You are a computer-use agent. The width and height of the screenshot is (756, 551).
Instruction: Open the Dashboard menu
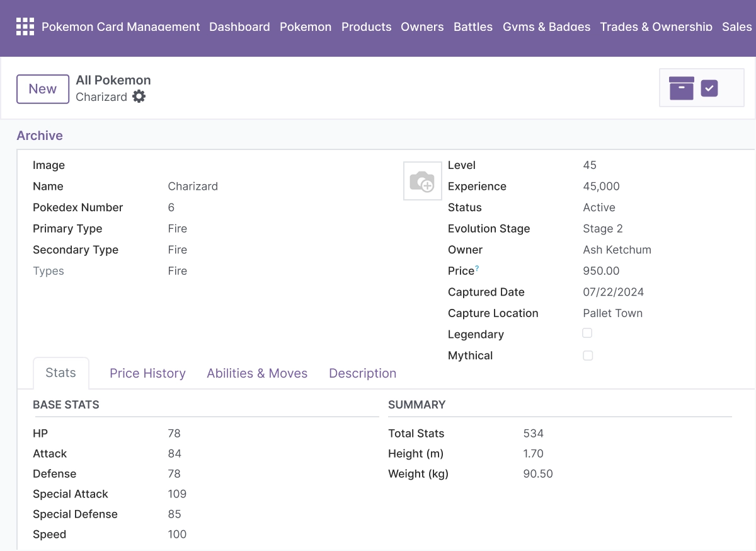(x=239, y=26)
